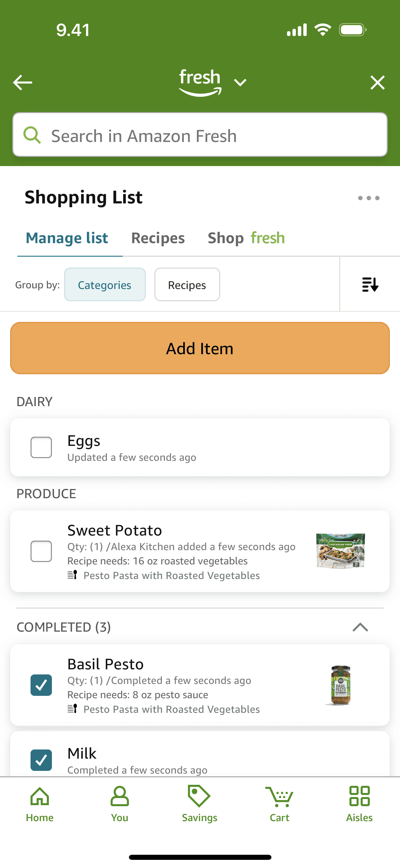Uncheck the Milk checkbox
Screen dimensions: 400x868
41,760
